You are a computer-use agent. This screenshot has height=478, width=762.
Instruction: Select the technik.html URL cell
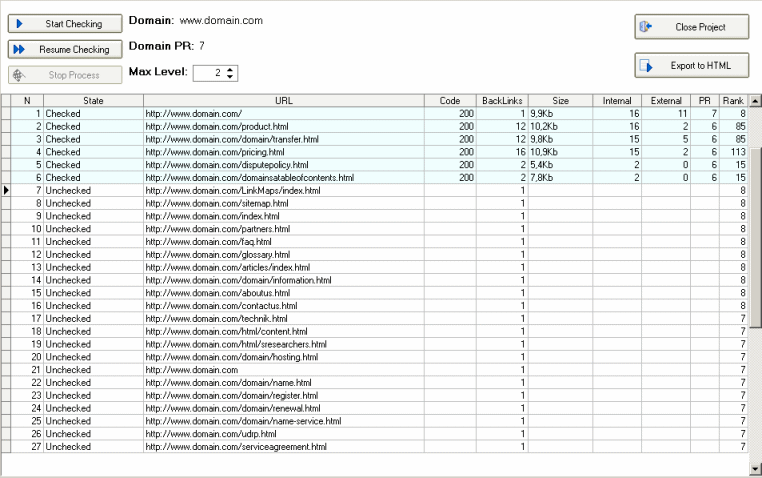(284, 319)
